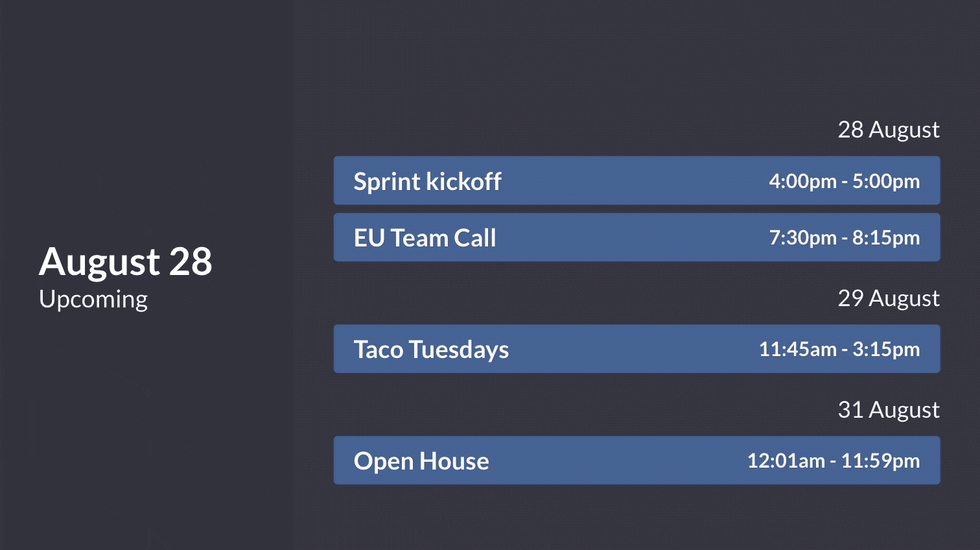Click the 11:59pm end time of Open House
980x550 pixels.
tap(880, 460)
